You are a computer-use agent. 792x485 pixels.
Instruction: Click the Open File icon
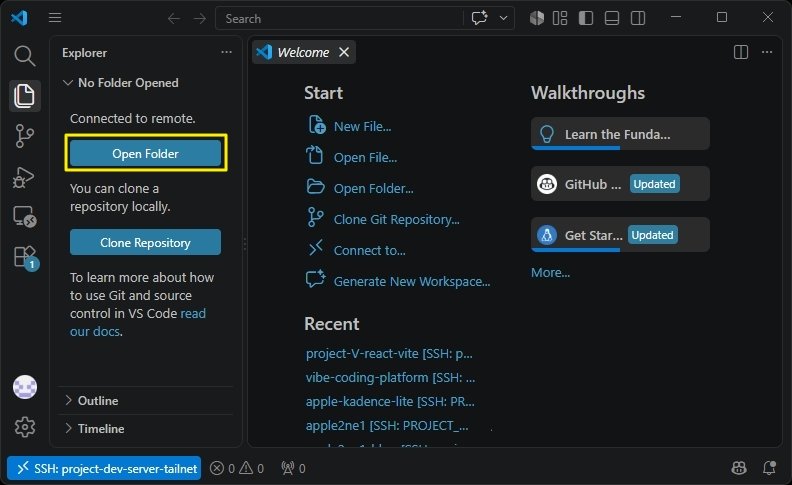pyautogui.click(x=315, y=155)
